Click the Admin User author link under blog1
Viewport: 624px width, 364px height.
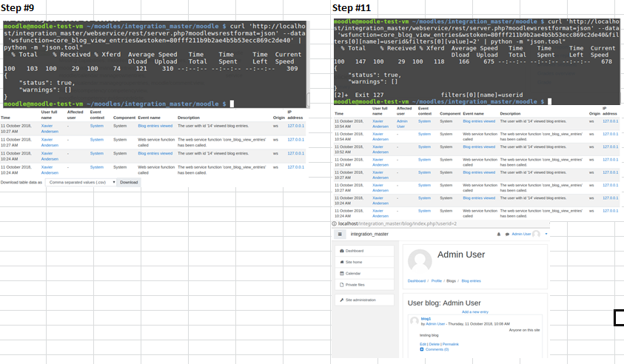pos(435,324)
